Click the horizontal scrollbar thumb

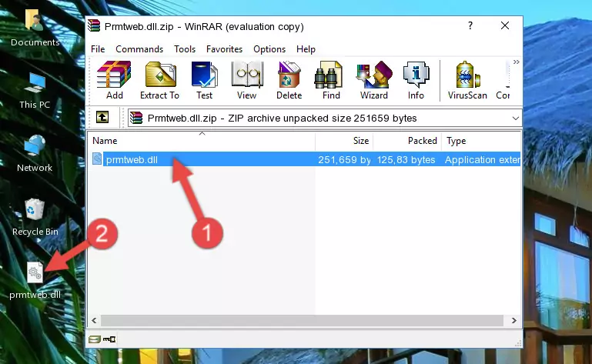pyautogui.click(x=302, y=320)
